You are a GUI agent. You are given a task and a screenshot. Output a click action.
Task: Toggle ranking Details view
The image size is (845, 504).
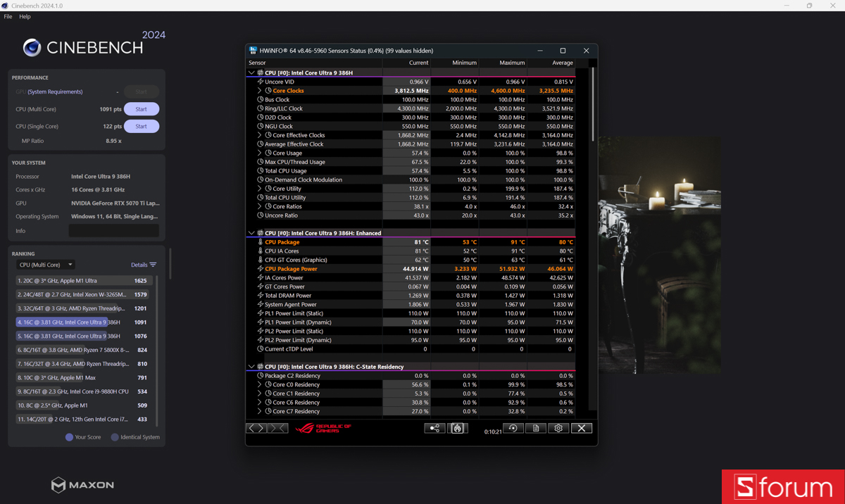[x=144, y=265]
